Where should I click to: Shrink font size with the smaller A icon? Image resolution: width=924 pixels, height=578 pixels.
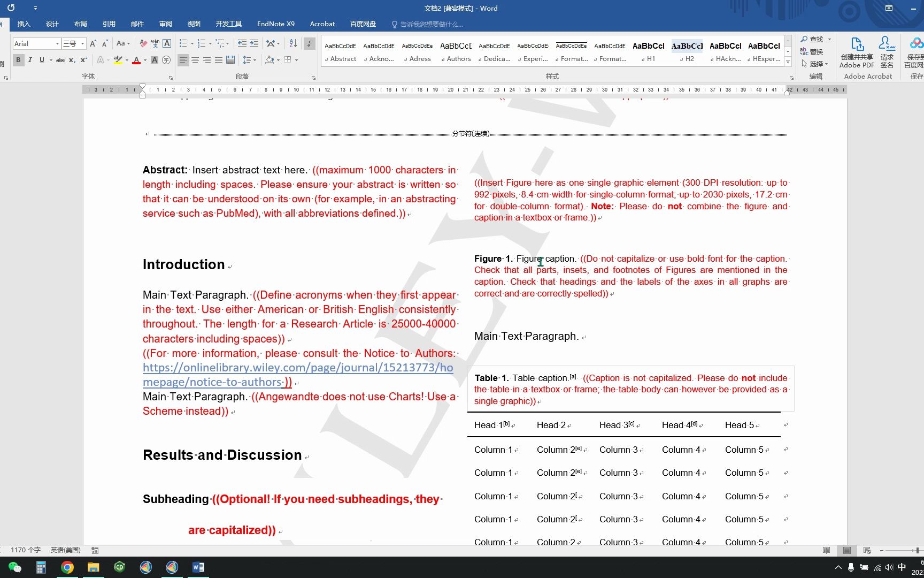105,43
